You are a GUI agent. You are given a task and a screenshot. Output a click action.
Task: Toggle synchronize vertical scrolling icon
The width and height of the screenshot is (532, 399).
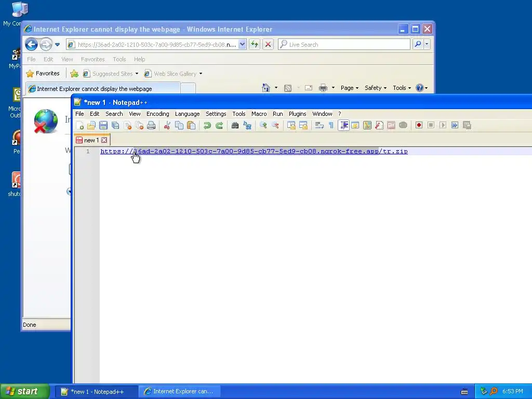point(291,126)
